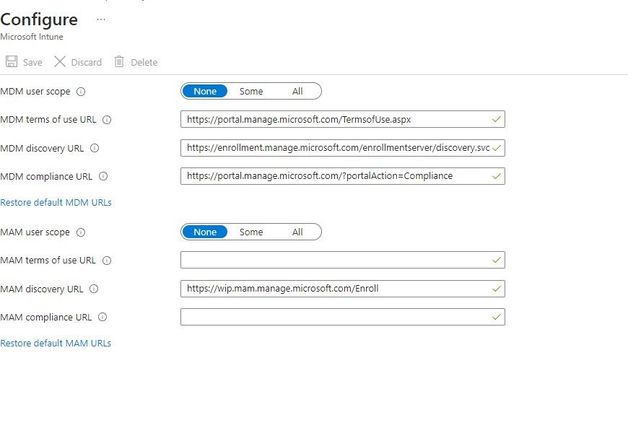This screenshot has width=628, height=428.
Task: Set MAM user scope to None
Action: coord(205,232)
